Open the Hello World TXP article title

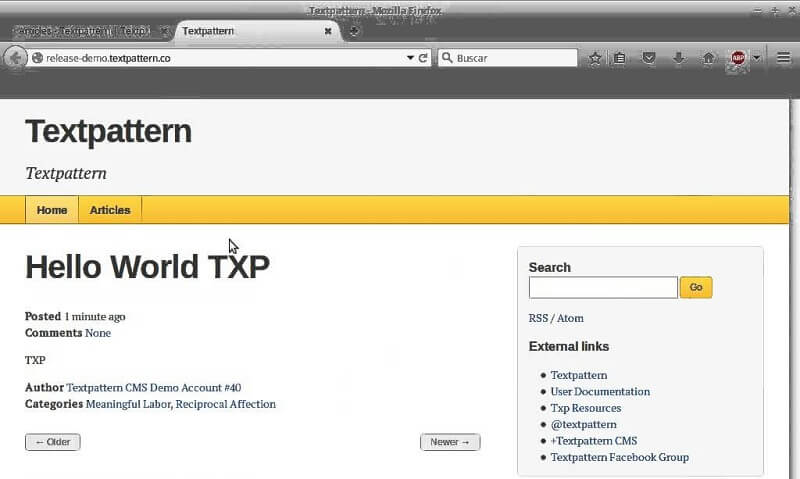click(x=147, y=266)
